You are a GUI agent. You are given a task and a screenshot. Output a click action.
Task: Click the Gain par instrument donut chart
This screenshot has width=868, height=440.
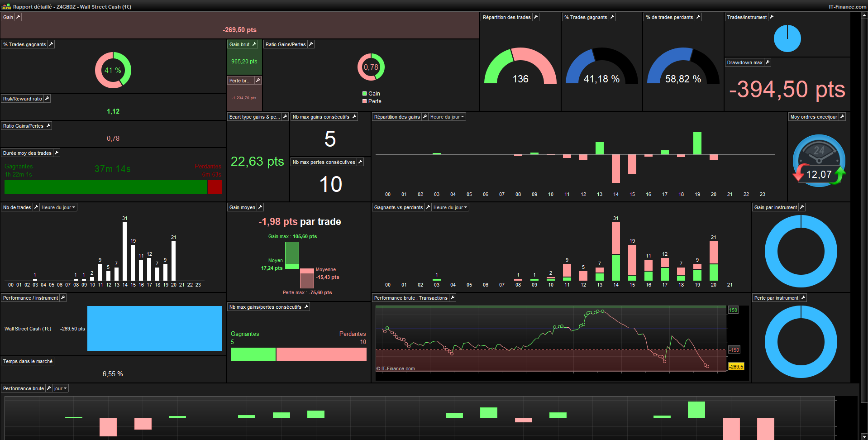[801, 251]
